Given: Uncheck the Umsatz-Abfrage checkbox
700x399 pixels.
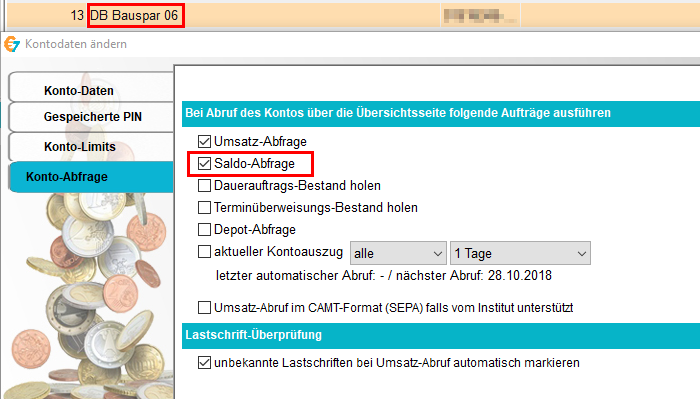Looking at the screenshot, I should click(x=204, y=141).
